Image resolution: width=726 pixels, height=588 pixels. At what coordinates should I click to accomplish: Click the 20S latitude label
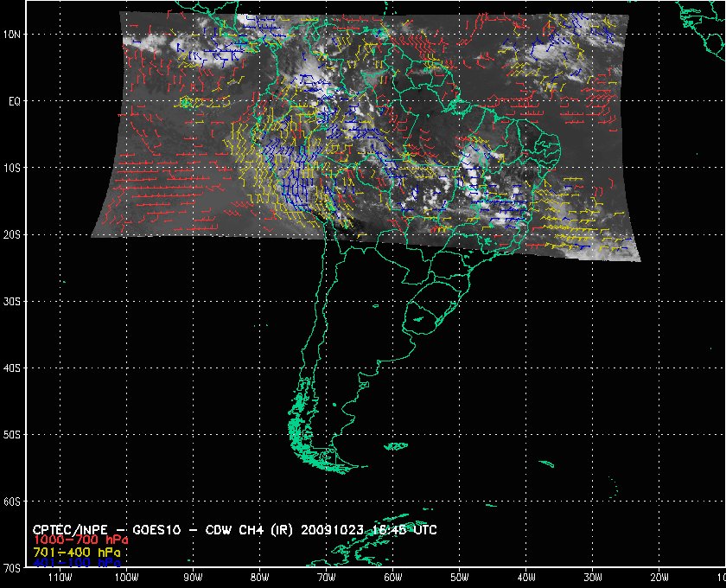(x=12, y=235)
